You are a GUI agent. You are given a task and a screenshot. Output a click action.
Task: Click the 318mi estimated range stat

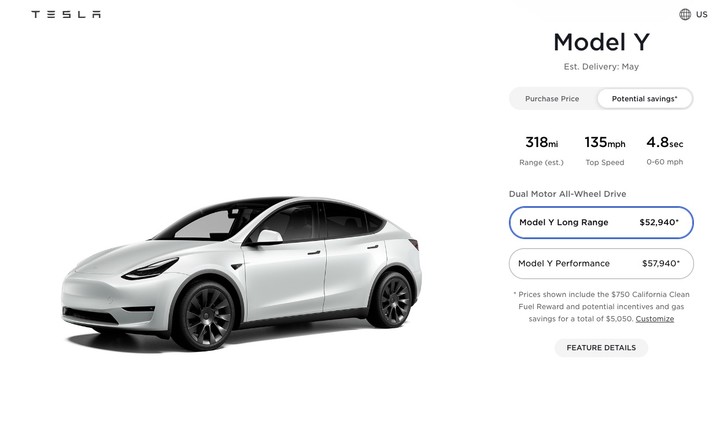[541, 151]
